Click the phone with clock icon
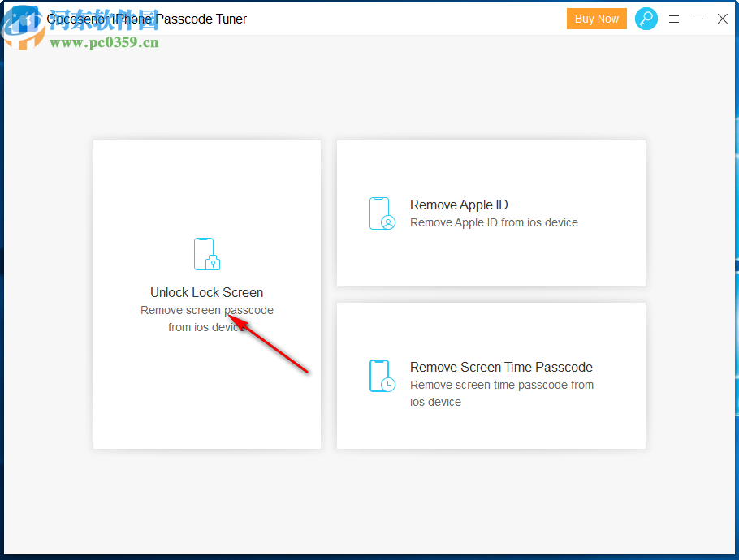This screenshot has height=560, width=739. (382, 376)
